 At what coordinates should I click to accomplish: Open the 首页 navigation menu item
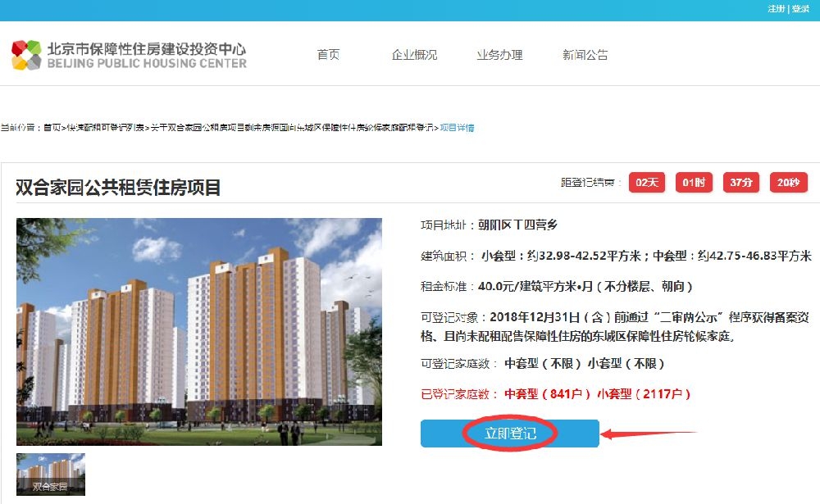click(x=329, y=55)
